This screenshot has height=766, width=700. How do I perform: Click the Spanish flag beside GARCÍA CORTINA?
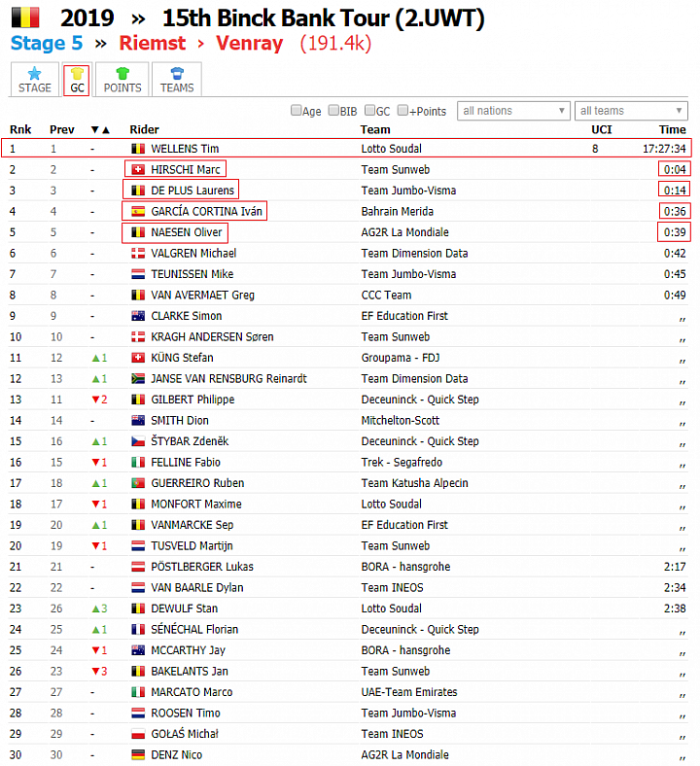138,212
